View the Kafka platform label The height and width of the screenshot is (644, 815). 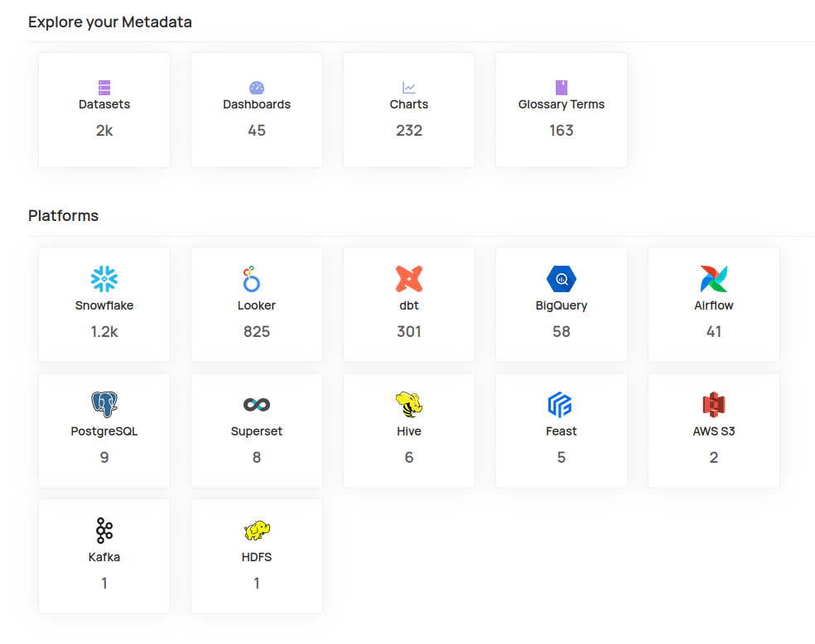click(104, 557)
